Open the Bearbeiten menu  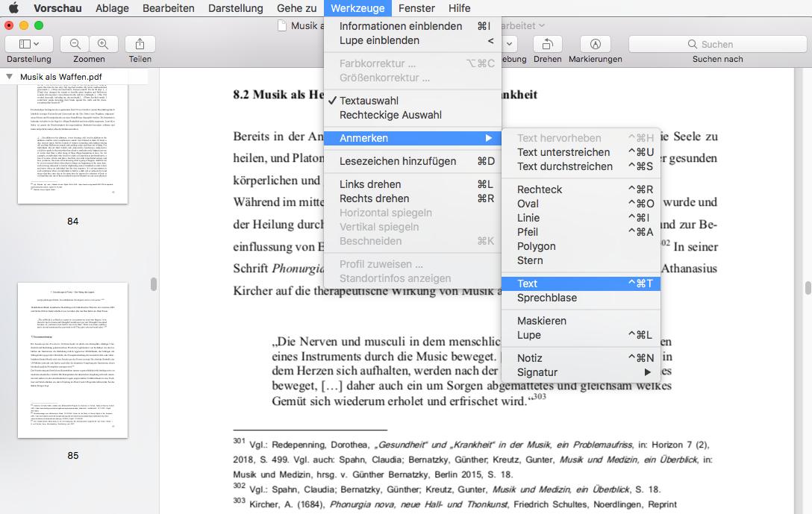[x=169, y=7]
